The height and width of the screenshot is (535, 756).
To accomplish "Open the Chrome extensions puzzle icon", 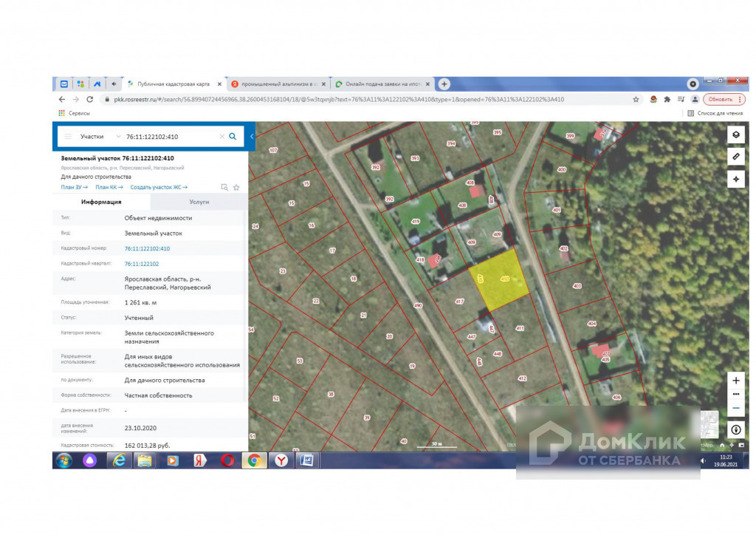I will click(x=667, y=99).
